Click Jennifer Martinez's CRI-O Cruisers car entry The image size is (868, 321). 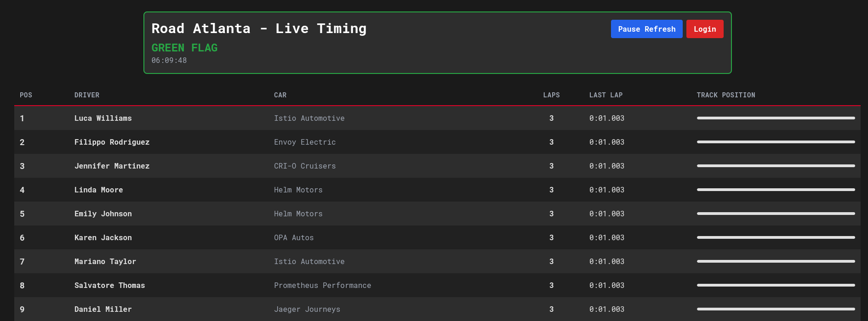[x=305, y=166]
